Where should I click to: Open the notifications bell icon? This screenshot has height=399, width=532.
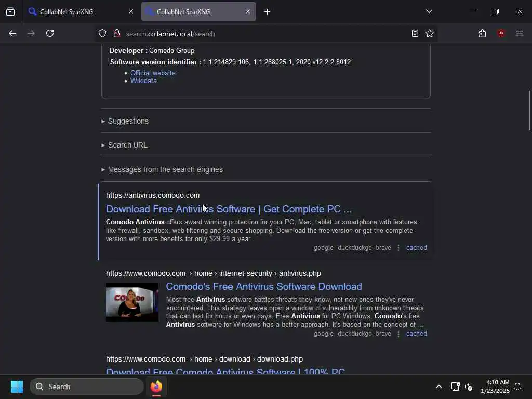[517, 387]
